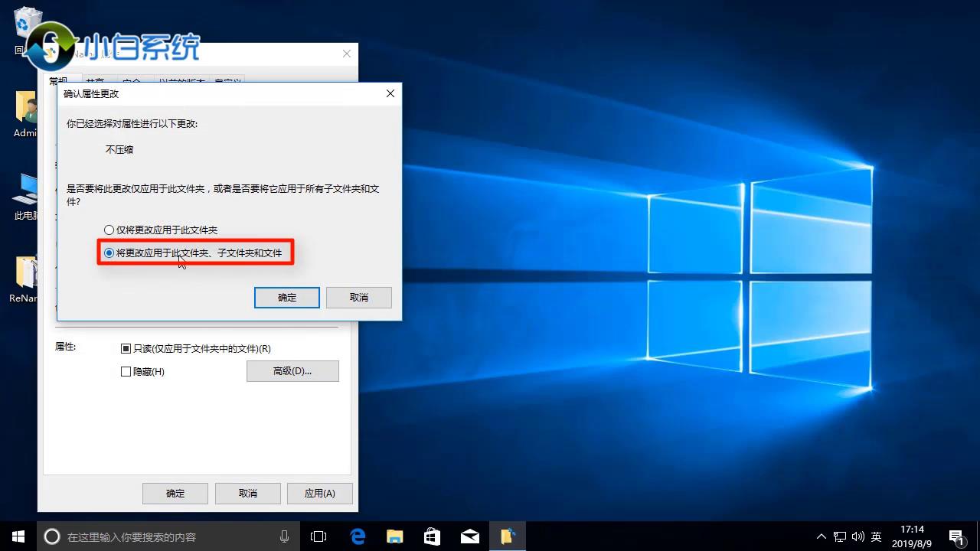Open Microsoft Store from the taskbar

click(x=431, y=536)
